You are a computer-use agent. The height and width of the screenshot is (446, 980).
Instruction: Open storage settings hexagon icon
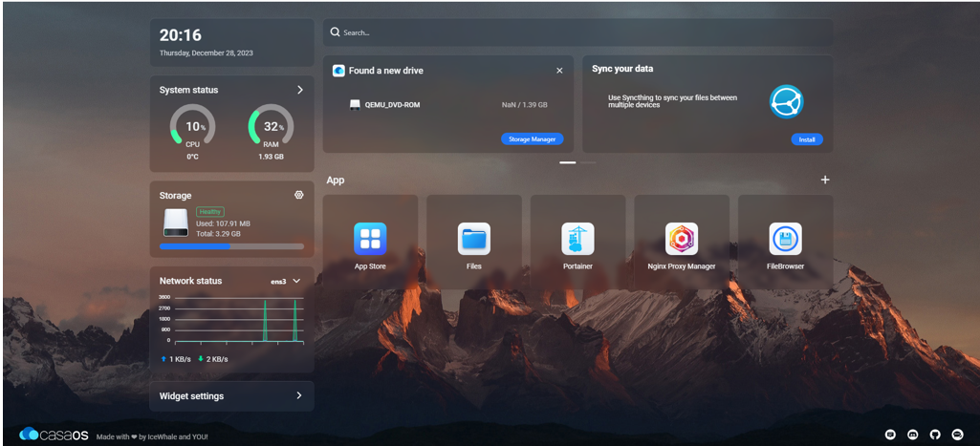click(x=298, y=195)
